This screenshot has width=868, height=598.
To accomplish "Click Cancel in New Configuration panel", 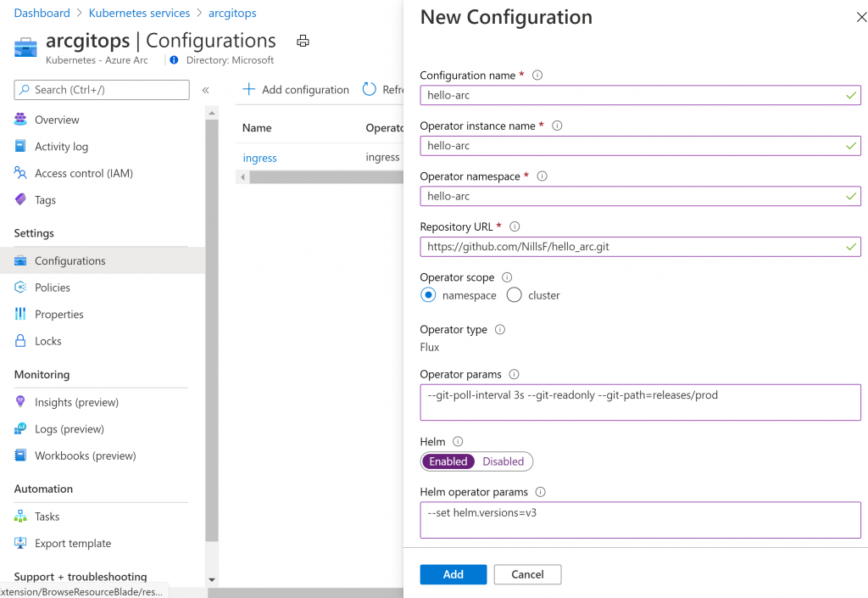I will (x=527, y=574).
